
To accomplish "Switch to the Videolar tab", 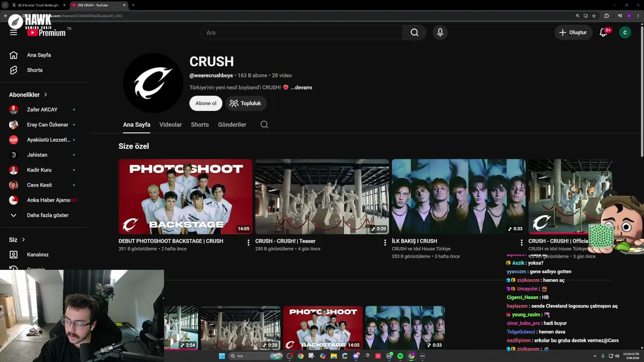I will [171, 125].
